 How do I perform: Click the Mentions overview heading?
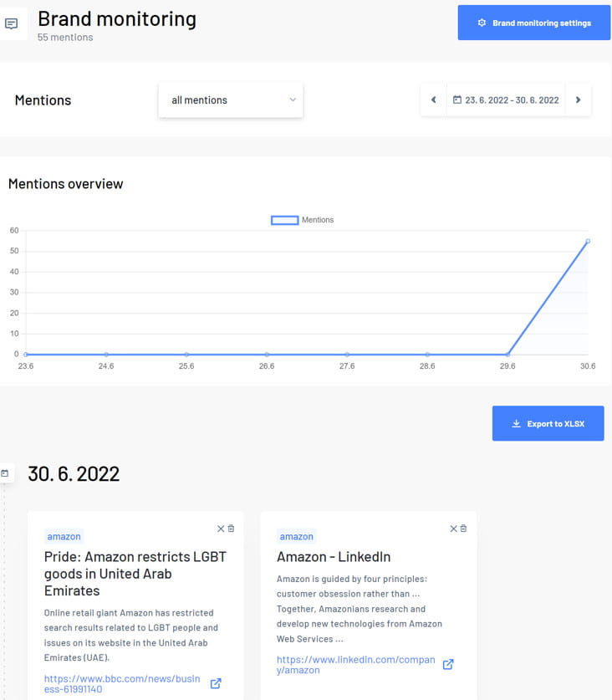pyautogui.click(x=65, y=183)
